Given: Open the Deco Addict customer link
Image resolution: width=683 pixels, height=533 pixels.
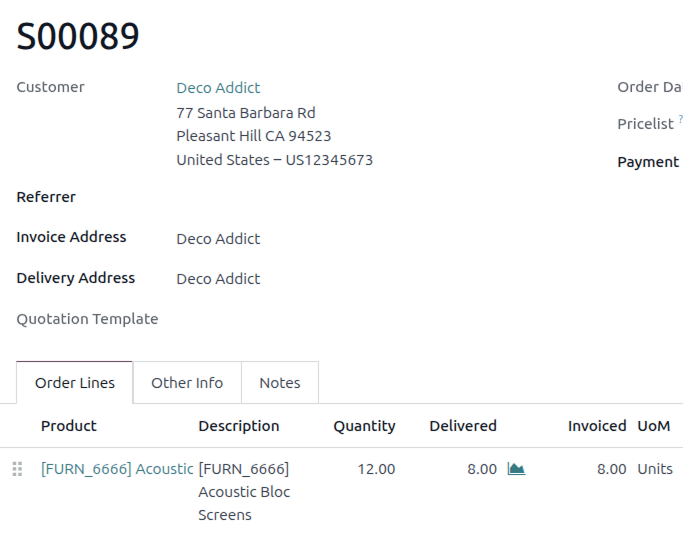Looking at the screenshot, I should point(218,88).
